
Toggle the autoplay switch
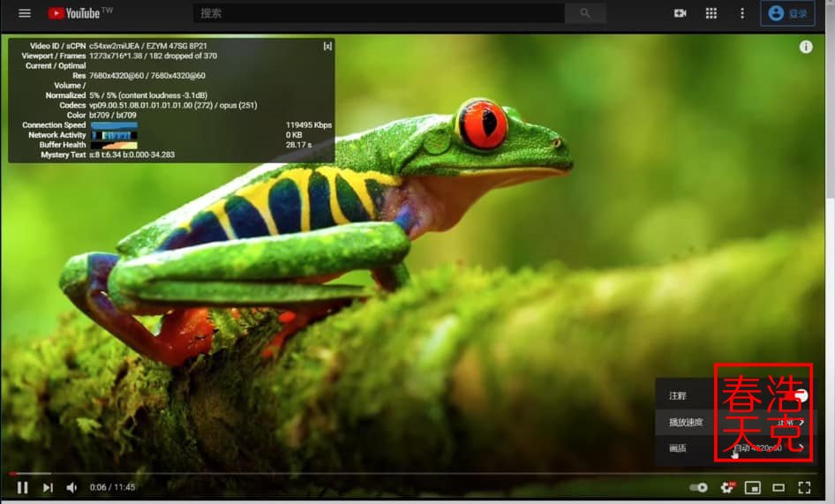click(x=698, y=487)
